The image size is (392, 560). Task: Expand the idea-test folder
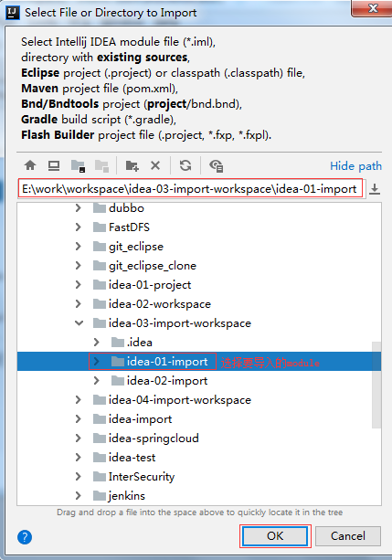point(79,458)
